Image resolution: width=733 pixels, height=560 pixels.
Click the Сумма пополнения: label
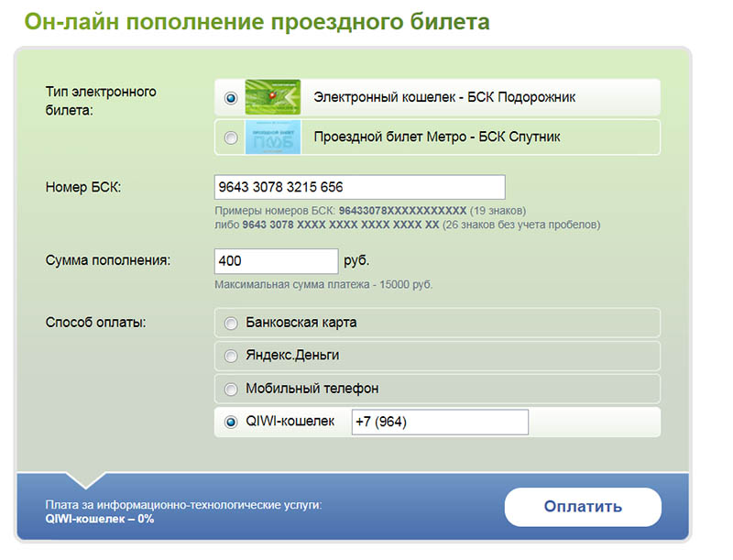(x=108, y=260)
